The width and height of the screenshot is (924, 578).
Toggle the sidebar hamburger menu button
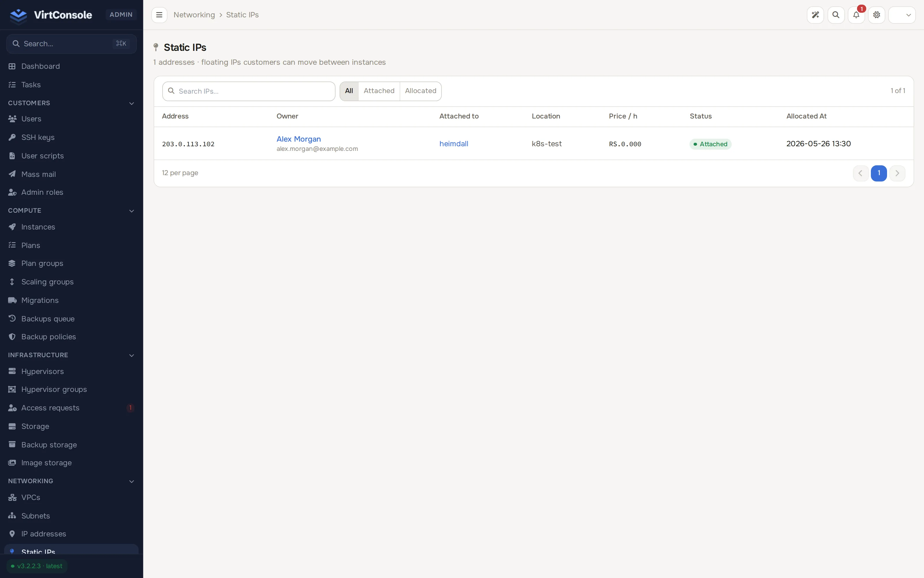pos(159,15)
